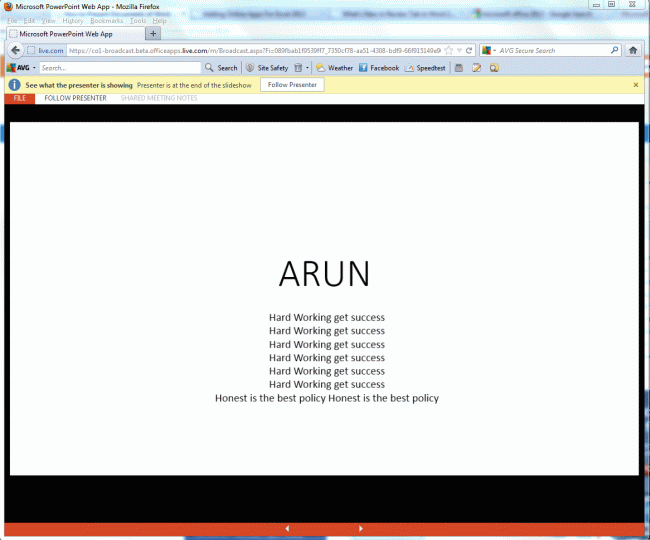Open Facebook from the AVG toolbar
Screen dimensions: 650x540
379,68
